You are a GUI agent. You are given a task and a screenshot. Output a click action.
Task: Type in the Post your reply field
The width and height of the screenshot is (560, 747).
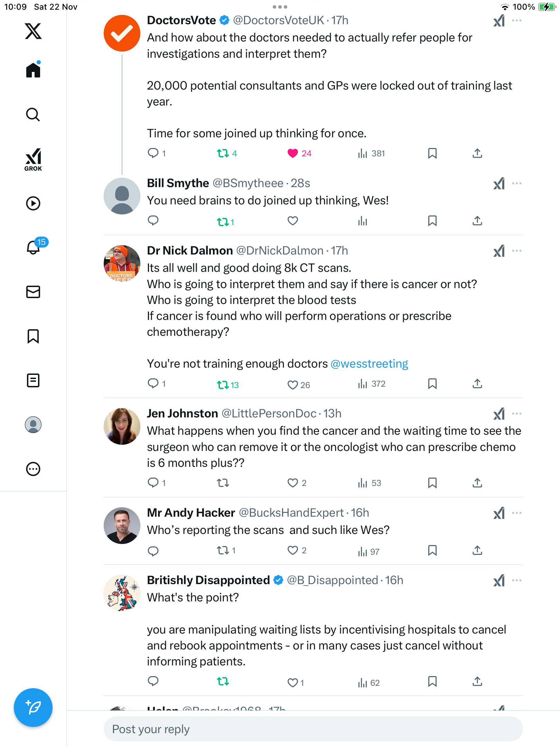(313, 729)
